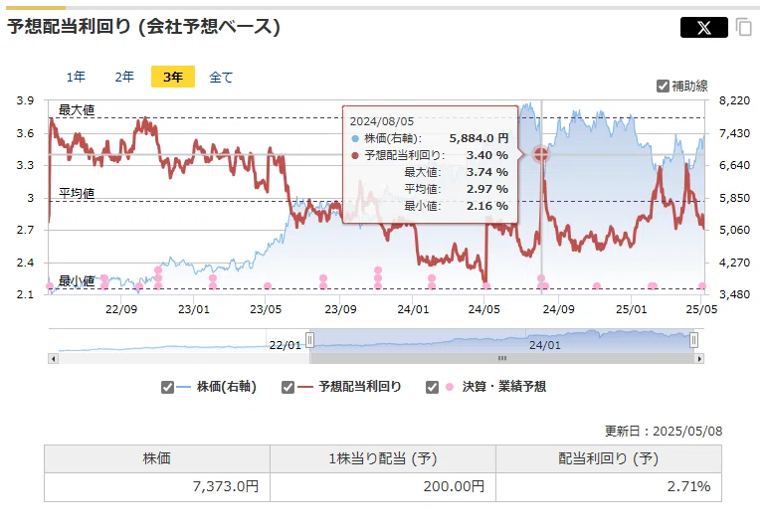
Task: Toggle the 補助線 checkbox
Action: tap(663, 87)
